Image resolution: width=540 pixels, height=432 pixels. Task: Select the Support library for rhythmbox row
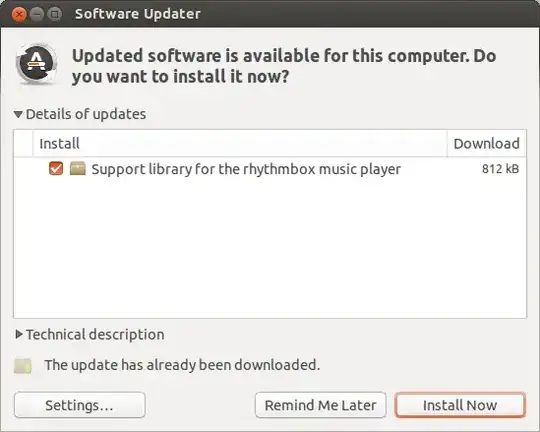(270, 169)
